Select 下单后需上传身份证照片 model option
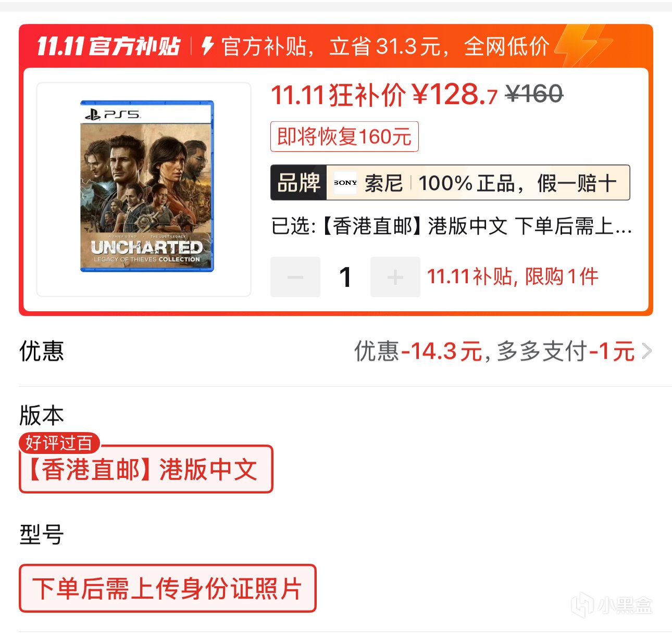This screenshot has height=633, width=672. point(167,588)
